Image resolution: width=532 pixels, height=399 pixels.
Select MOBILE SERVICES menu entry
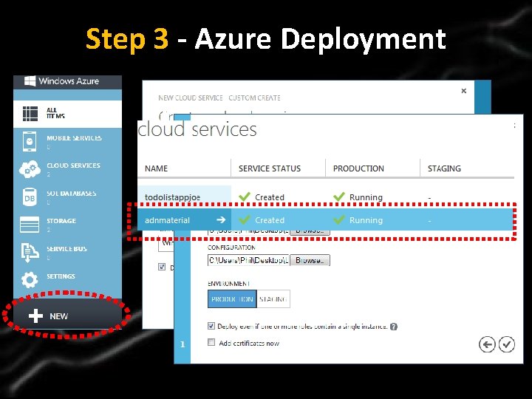click(x=67, y=141)
